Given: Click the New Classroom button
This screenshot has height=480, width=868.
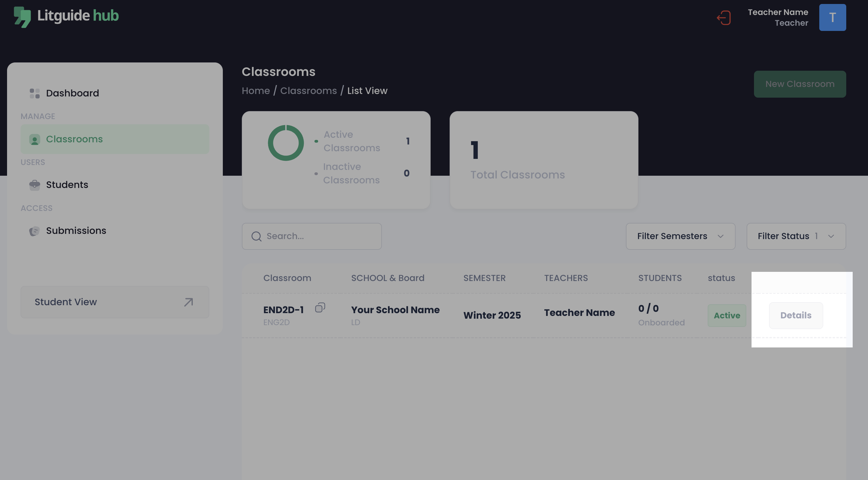Looking at the screenshot, I should tap(800, 84).
